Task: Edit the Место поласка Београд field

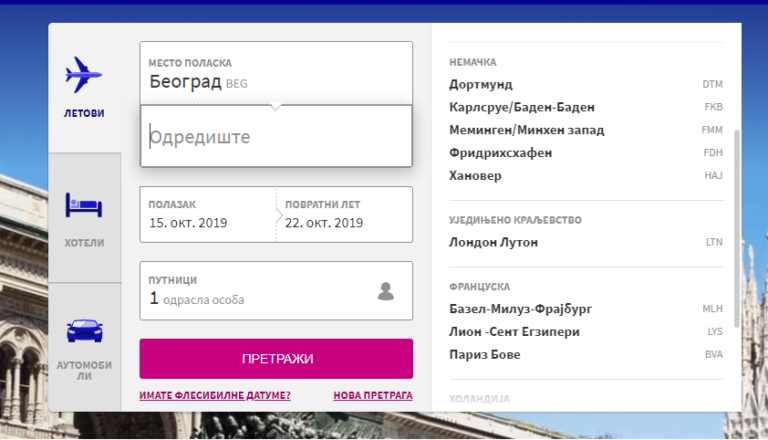Action: click(276, 73)
